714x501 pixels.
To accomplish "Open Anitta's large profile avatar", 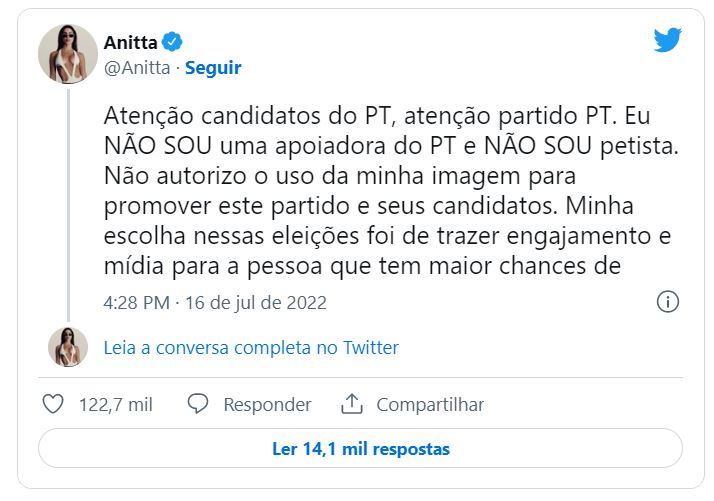I will coord(68,54).
